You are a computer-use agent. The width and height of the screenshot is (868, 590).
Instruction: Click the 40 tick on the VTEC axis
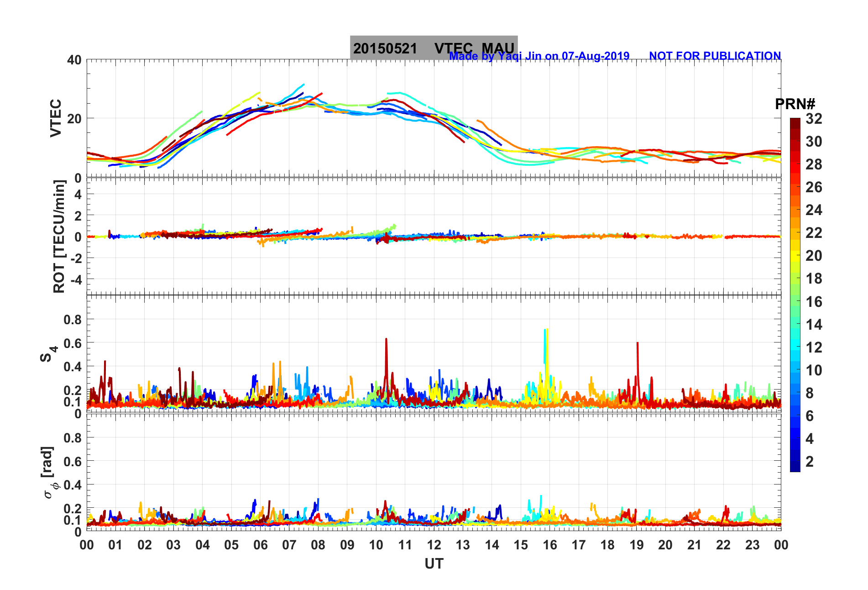pos(74,60)
